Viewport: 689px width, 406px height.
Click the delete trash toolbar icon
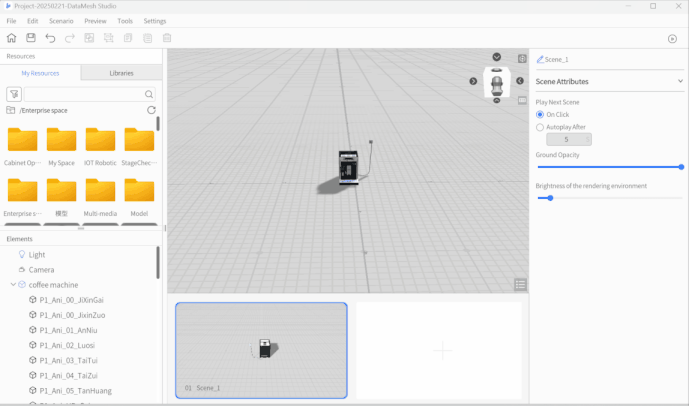[x=167, y=38]
